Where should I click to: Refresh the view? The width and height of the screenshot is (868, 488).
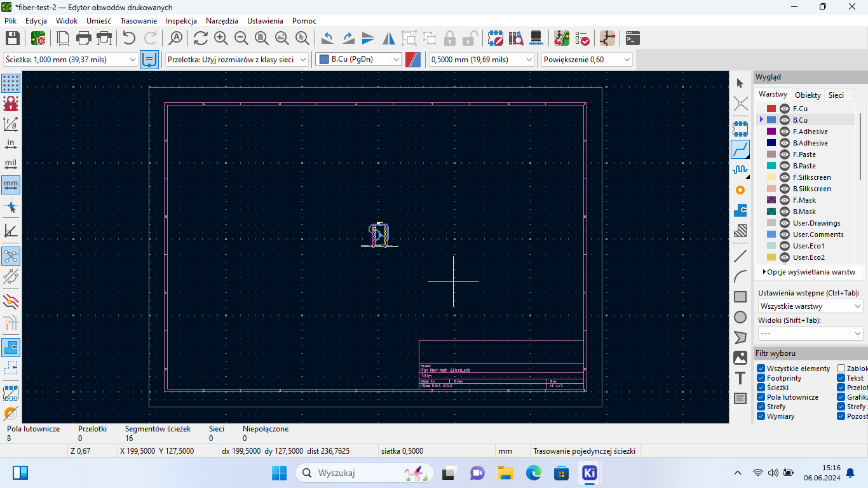coord(201,38)
